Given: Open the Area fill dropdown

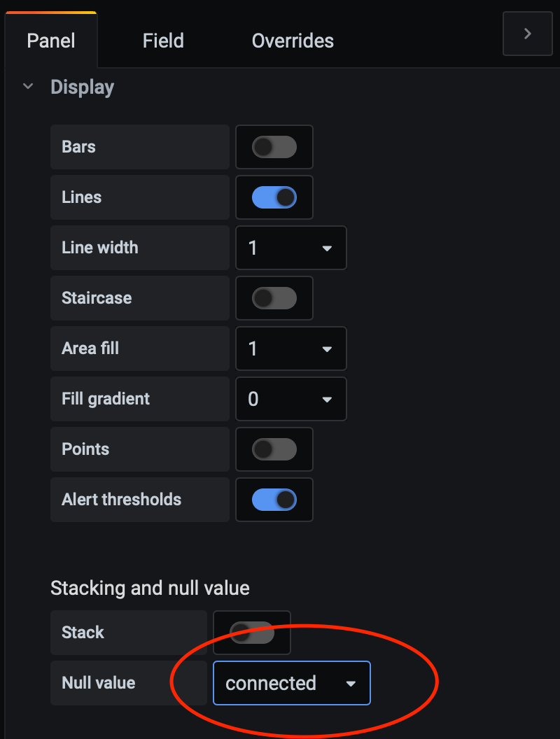Looking at the screenshot, I should coord(290,349).
